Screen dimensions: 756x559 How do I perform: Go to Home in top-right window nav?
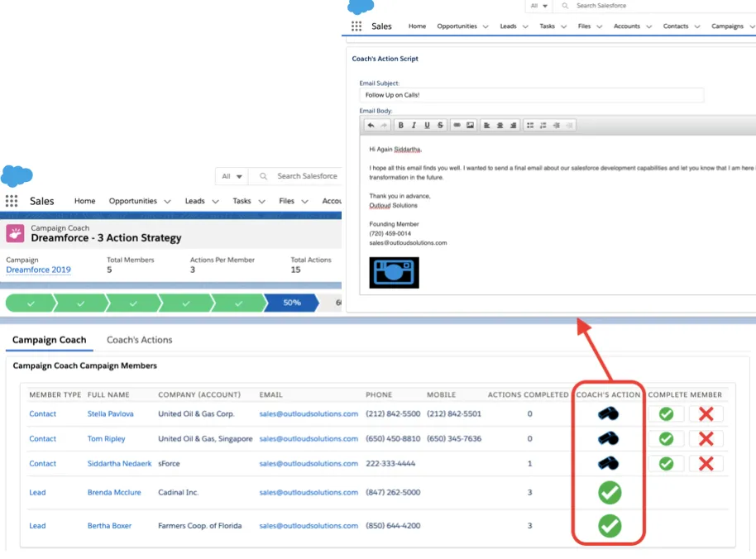click(417, 26)
